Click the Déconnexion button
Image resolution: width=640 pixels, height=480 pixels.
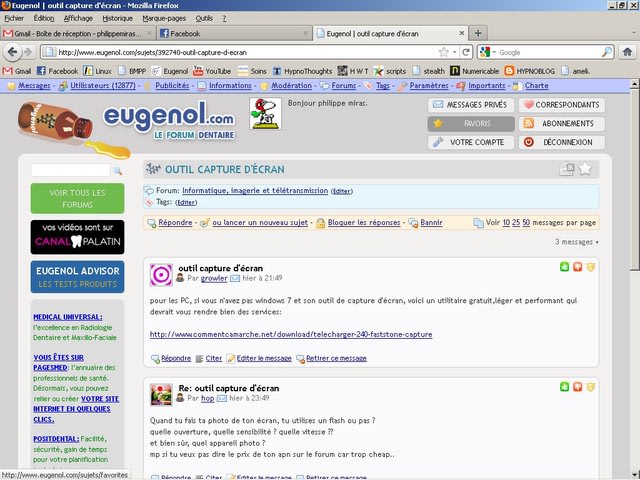[560, 142]
